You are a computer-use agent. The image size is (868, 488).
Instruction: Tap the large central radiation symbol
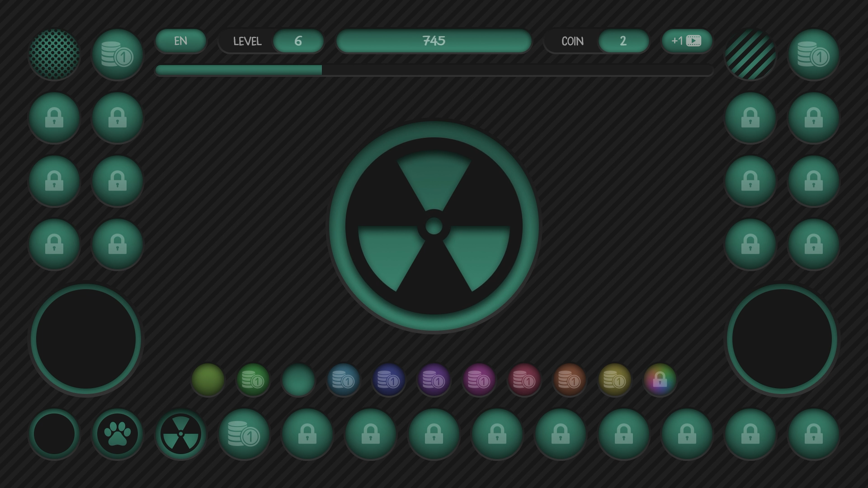tap(434, 226)
